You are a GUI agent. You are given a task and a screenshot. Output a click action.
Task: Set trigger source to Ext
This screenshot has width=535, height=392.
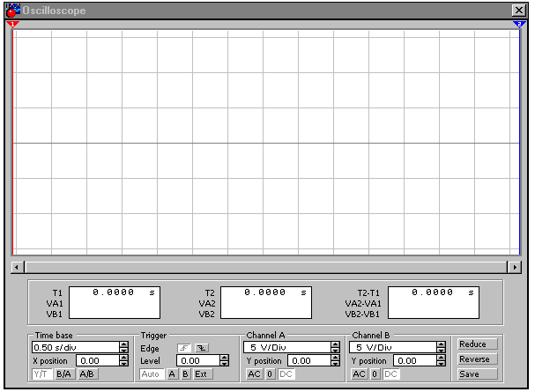[x=203, y=374]
